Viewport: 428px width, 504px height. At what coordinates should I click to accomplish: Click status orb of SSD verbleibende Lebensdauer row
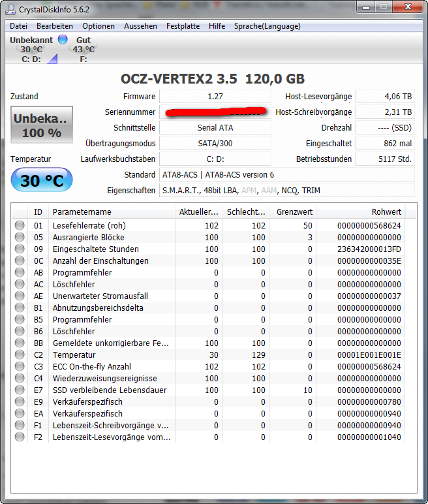tap(20, 390)
